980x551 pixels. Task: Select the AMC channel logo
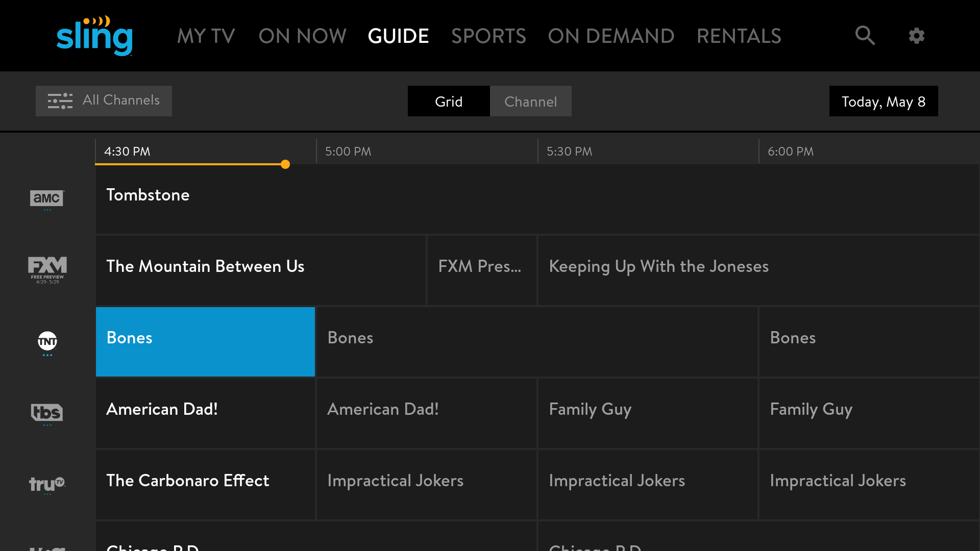[x=47, y=198]
